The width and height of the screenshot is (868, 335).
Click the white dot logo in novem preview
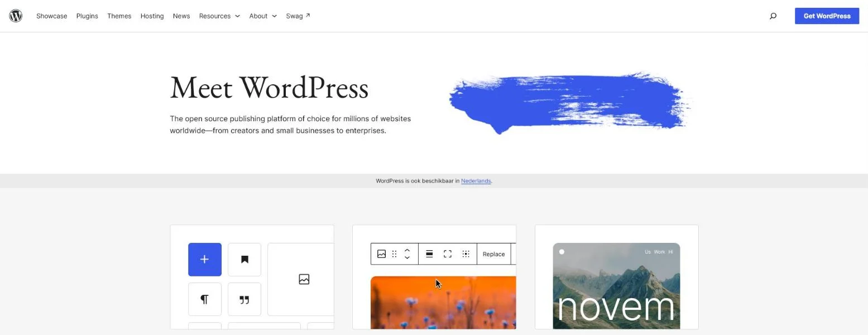562,252
